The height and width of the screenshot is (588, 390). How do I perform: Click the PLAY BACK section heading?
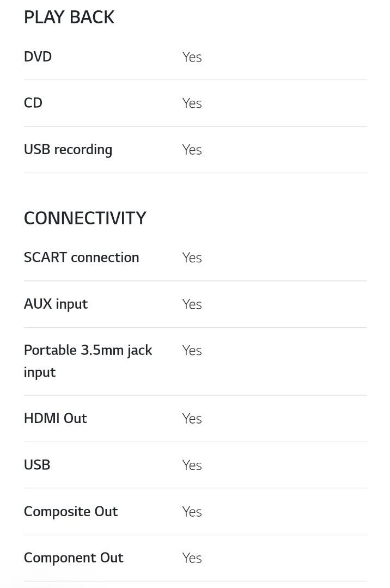click(69, 17)
